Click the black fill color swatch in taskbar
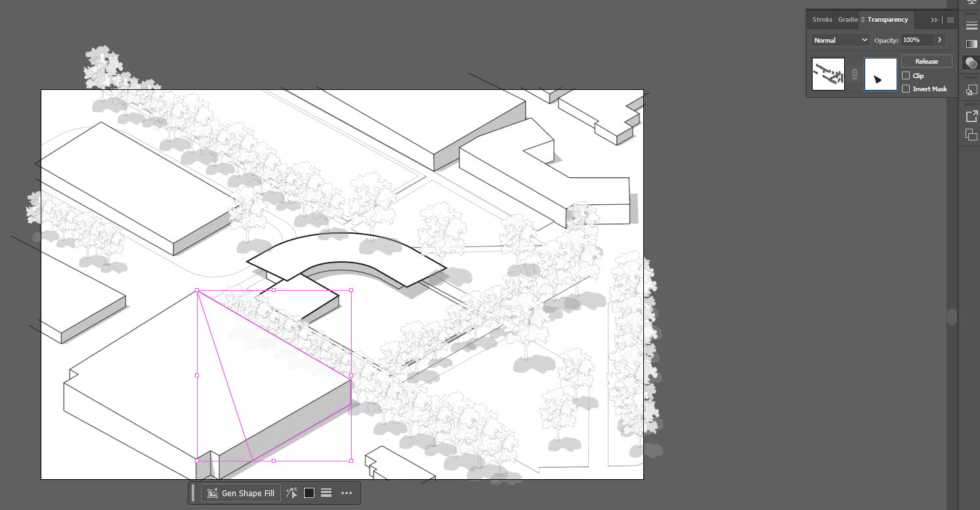The height and width of the screenshot is (510, 980). pyautogui.click(x=309, y=493)
